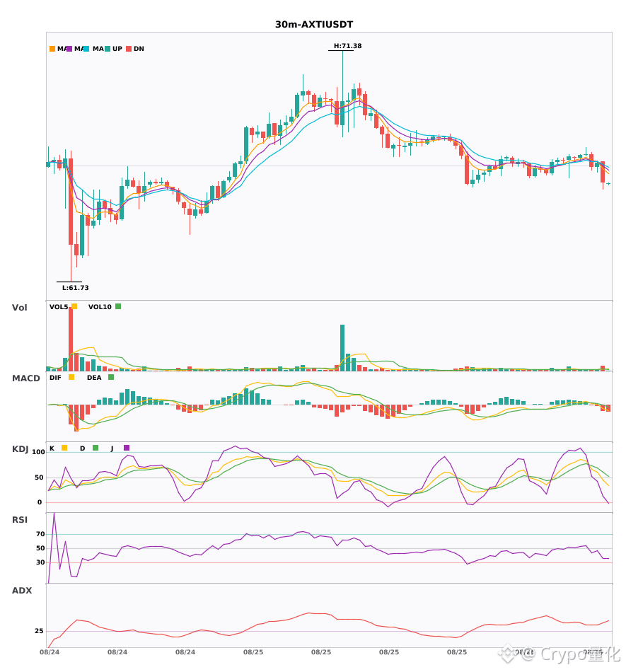Click the KDJ panel label

point(20,449)
